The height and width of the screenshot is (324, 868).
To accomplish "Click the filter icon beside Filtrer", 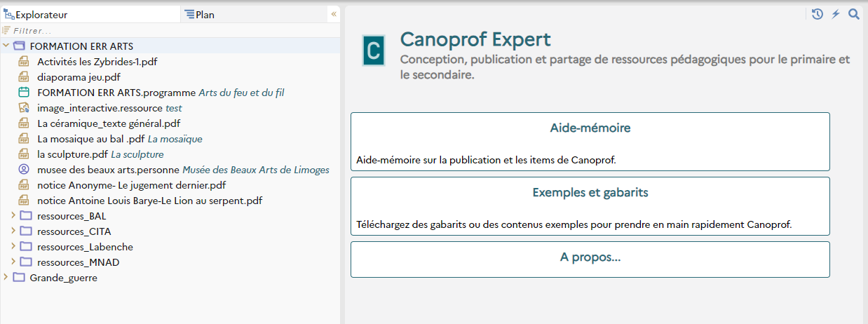I will coord(6,30).
